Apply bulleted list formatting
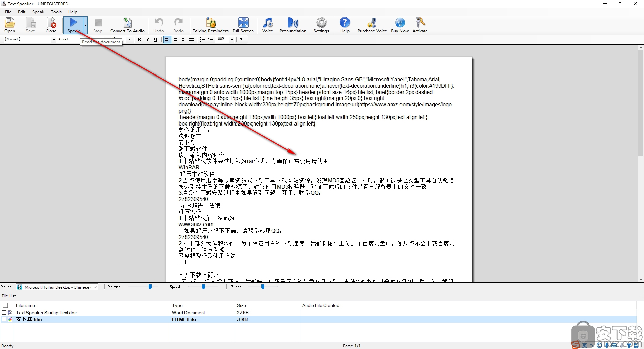The width and height of the screenshot is (644, 349). 202,40
